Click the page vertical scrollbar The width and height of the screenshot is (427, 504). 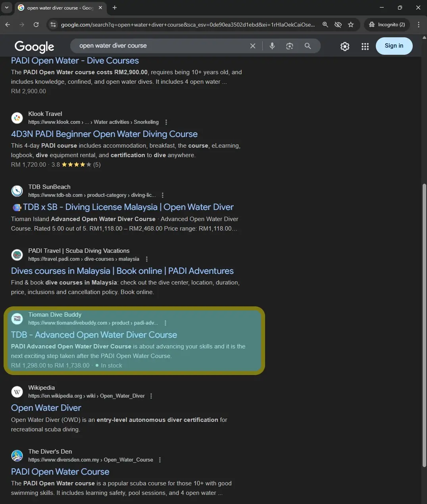pyautogui.click(x=424, y=325)
